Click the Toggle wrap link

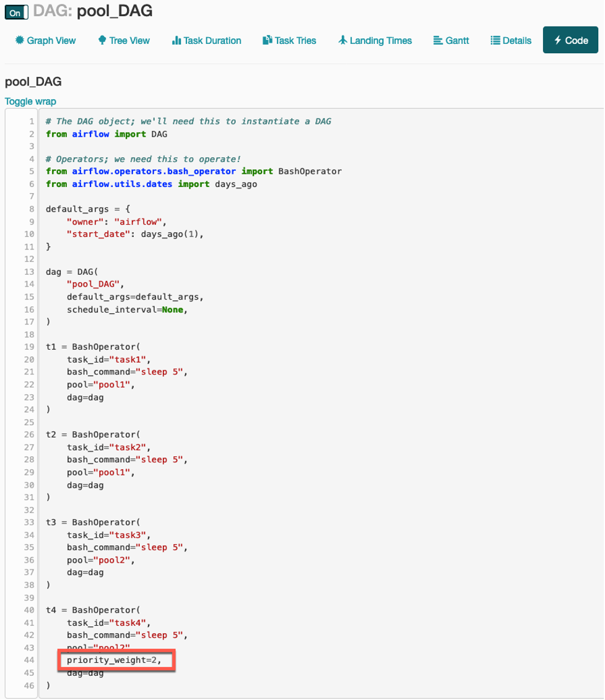[x=30, y=102]
